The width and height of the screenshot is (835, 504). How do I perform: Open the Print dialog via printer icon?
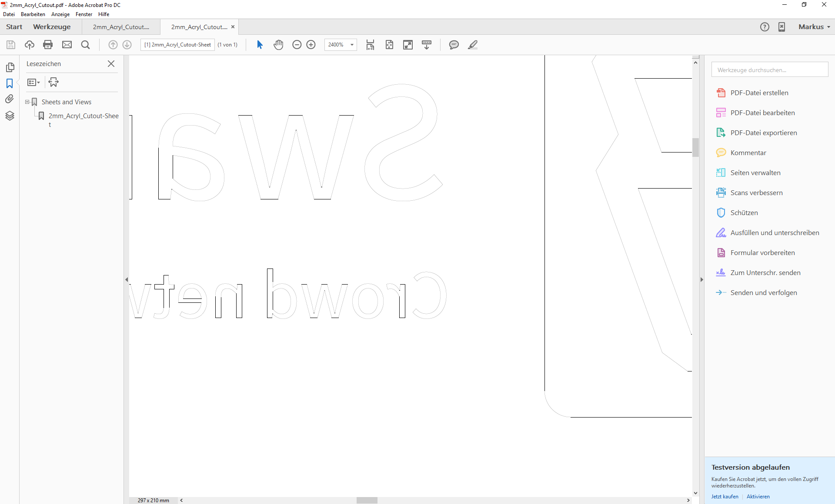(x=48, y=44)
